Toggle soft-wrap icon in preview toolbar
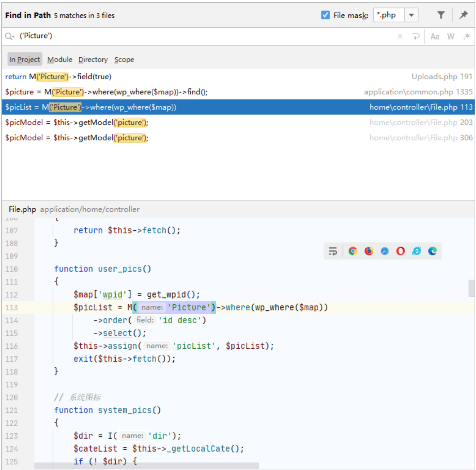 coord(333,251)
